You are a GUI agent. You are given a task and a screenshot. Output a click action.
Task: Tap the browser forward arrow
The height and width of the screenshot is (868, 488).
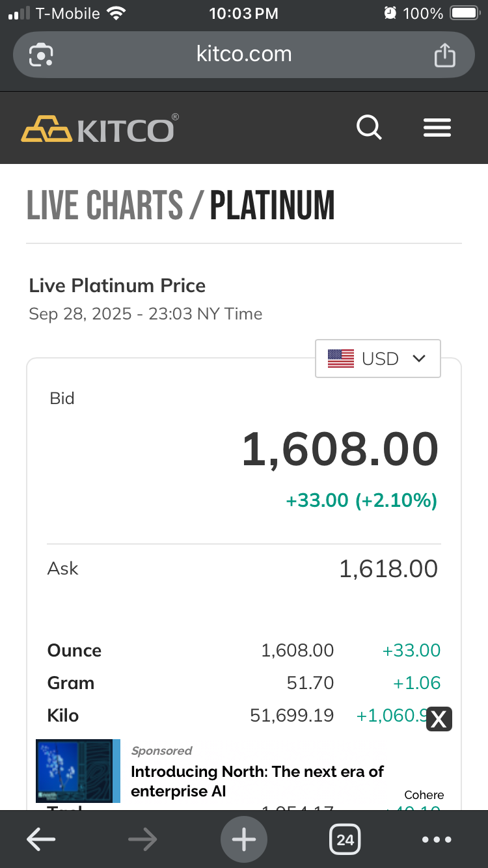click(142, 839)
